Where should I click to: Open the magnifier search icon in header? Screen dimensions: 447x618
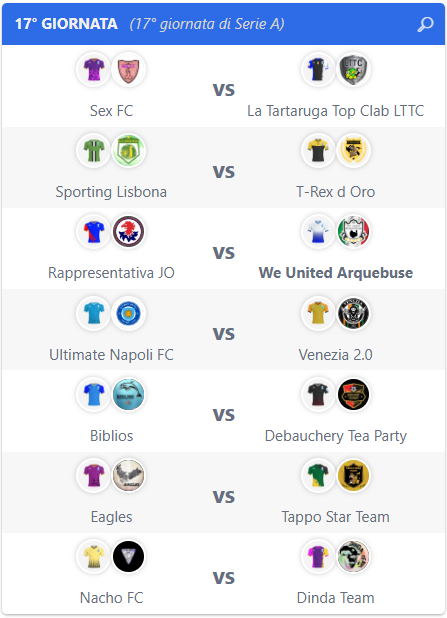pos(425,24)
